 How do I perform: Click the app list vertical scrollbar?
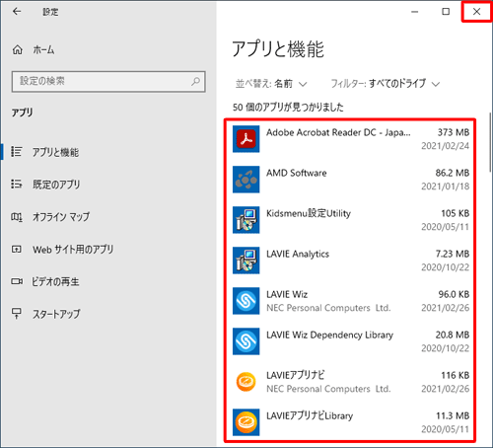(490, 142)
